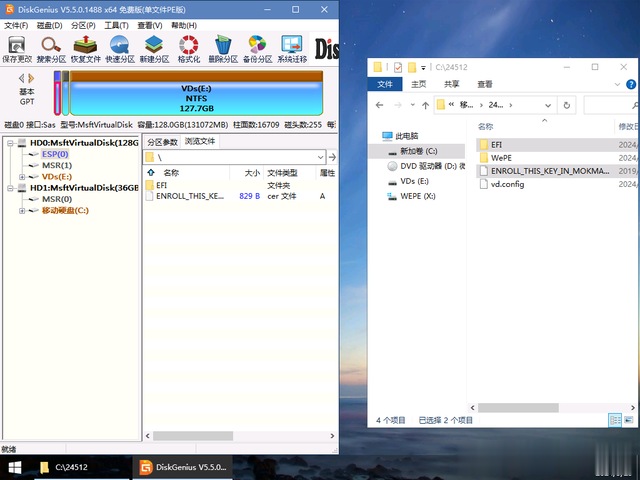Open Explorer View (查看) ribbon tab

coord(485,84)
